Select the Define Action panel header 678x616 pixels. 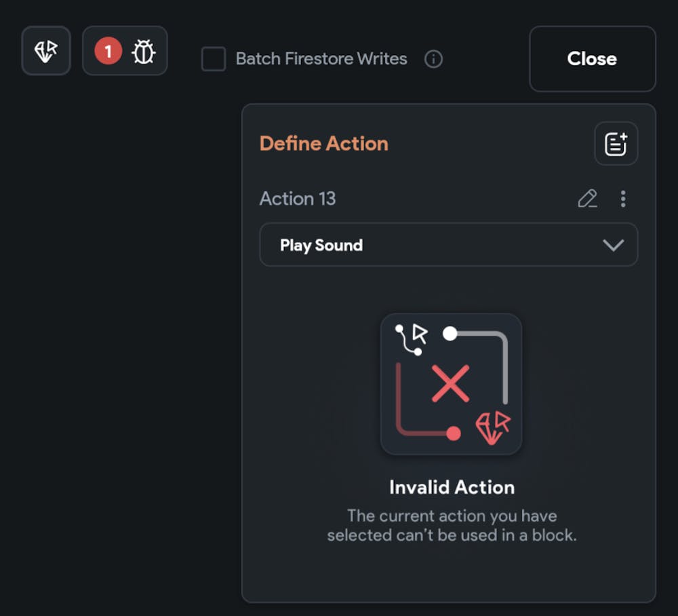tap(323, 143)
